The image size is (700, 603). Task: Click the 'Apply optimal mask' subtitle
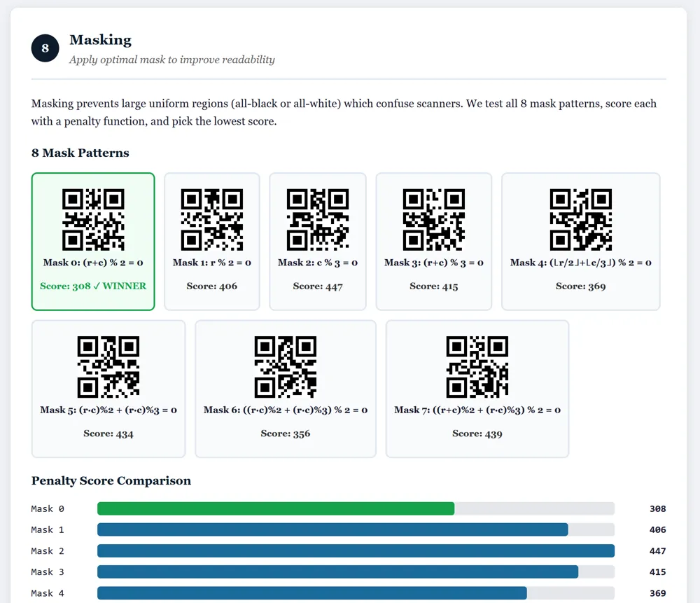172,60
